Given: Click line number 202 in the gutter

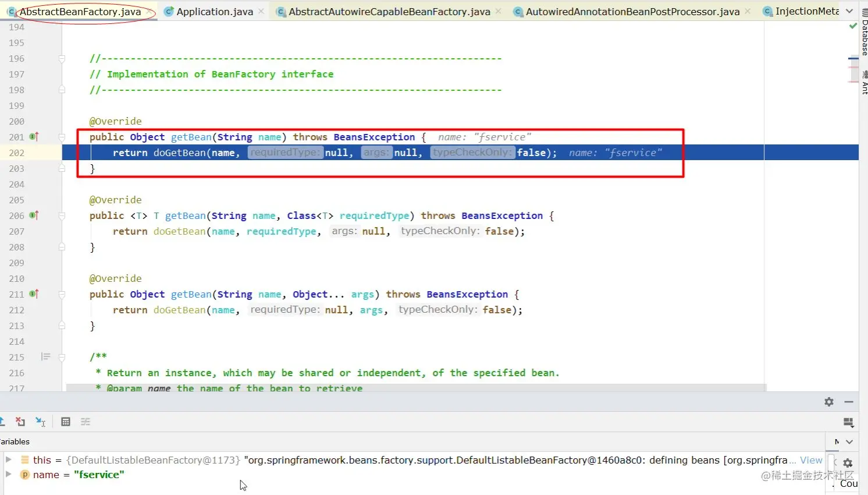Looking at the screenshot, I should point(17,153).
